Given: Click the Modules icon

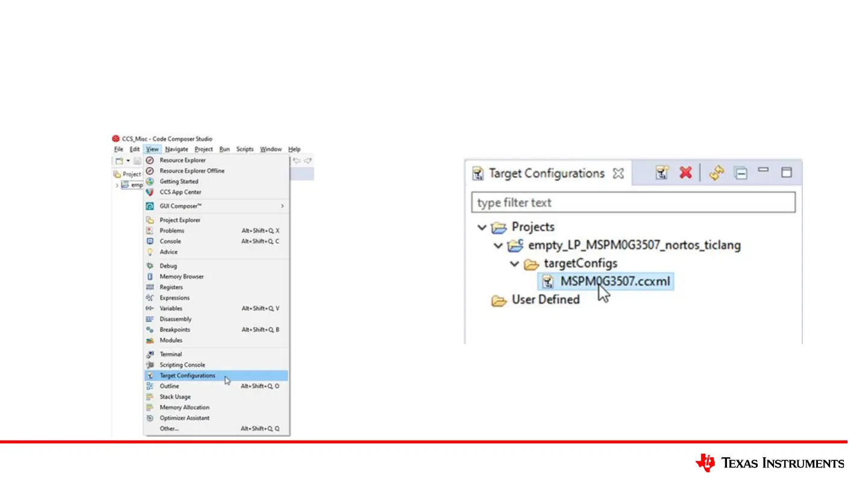Looking at the screenshot, I should (x=150, y=340).
